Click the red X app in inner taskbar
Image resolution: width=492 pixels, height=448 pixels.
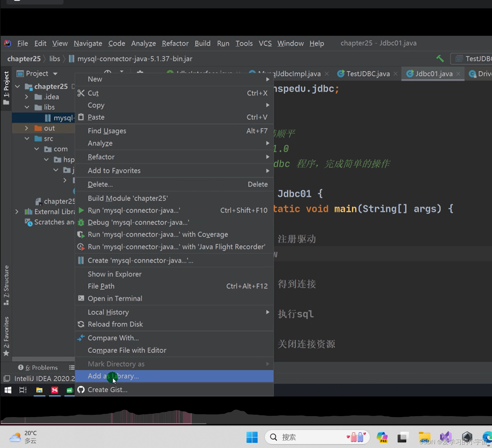tap(55, 390)
